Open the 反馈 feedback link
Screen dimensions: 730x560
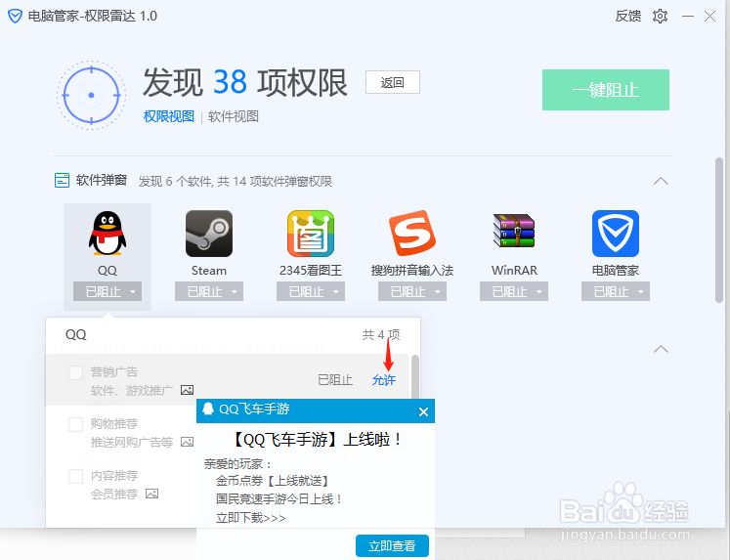click(628, 17)
